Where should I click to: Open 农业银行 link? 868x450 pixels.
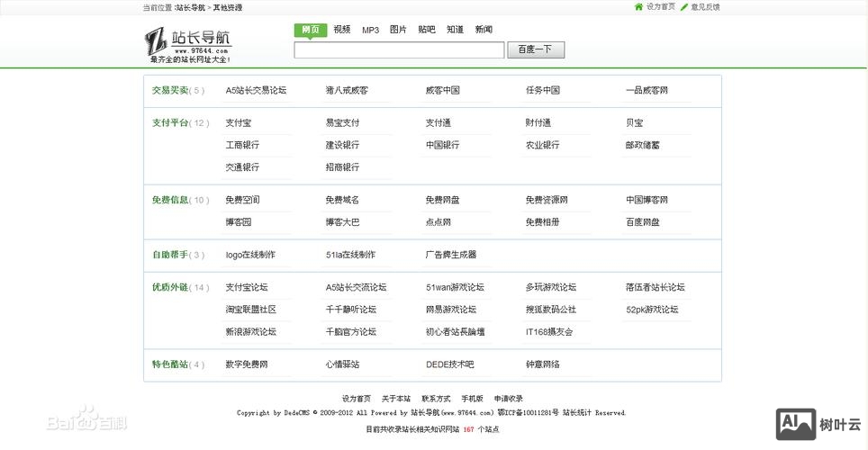pyautogui.click(x=542, y=145)
